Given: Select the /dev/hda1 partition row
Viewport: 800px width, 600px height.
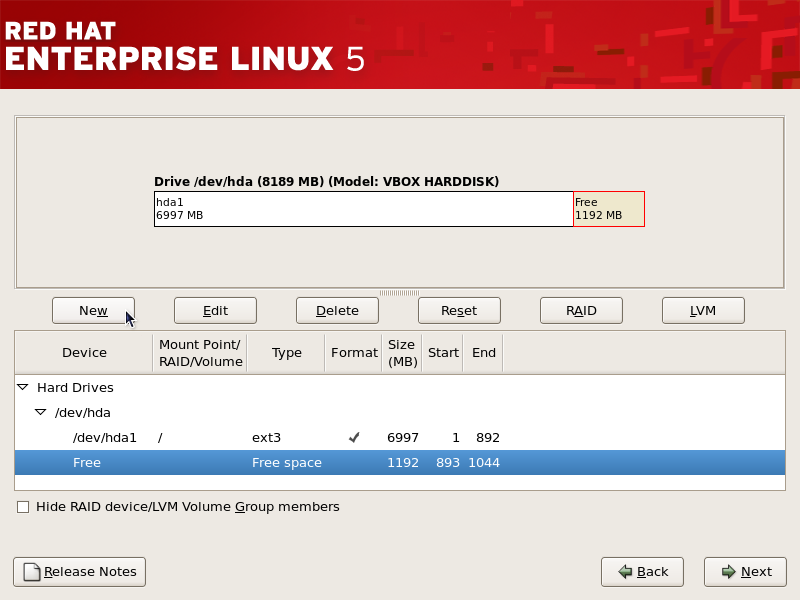Looking at the screenshot, I should click(x=400, y=438).
